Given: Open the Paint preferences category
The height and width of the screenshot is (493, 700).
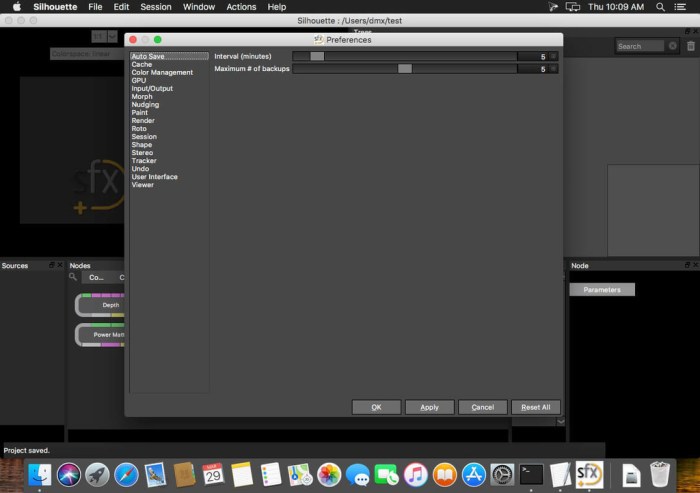Looking at the screenshot, I should [x=139, y=113].
